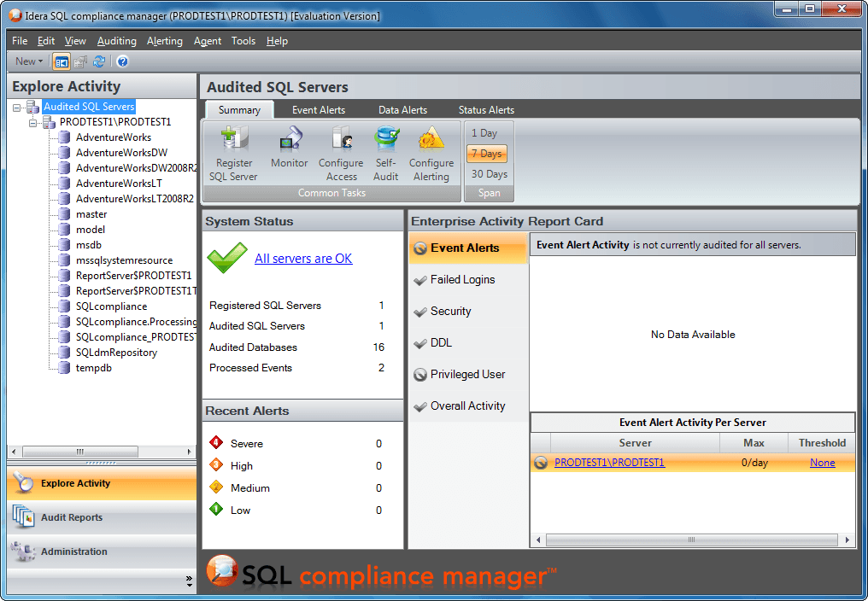This screenshot has height=601, width=868.
Task: Sort by the Server column header
Action: pos(635,443)
